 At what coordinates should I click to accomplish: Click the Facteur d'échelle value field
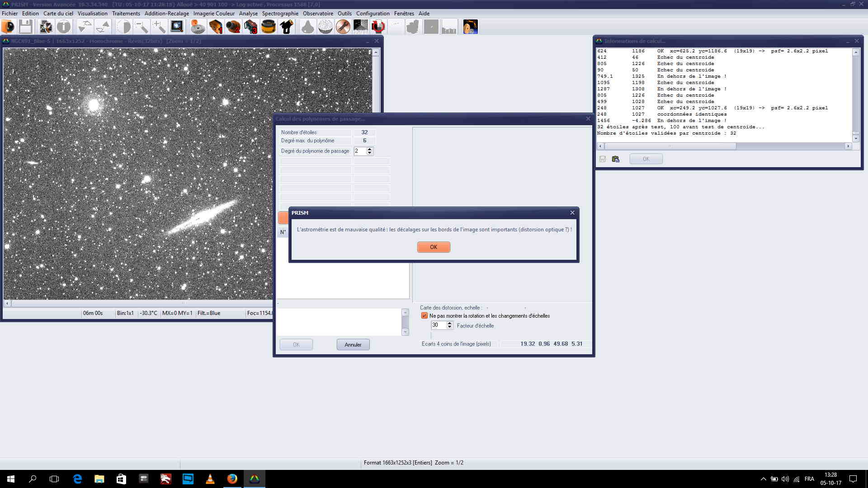pos(438,325)
